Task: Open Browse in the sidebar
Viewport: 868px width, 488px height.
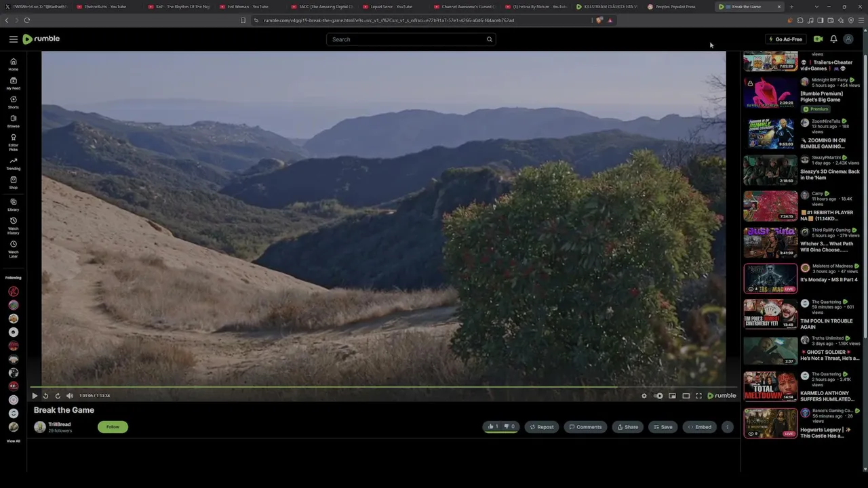Action: point(13,121)
